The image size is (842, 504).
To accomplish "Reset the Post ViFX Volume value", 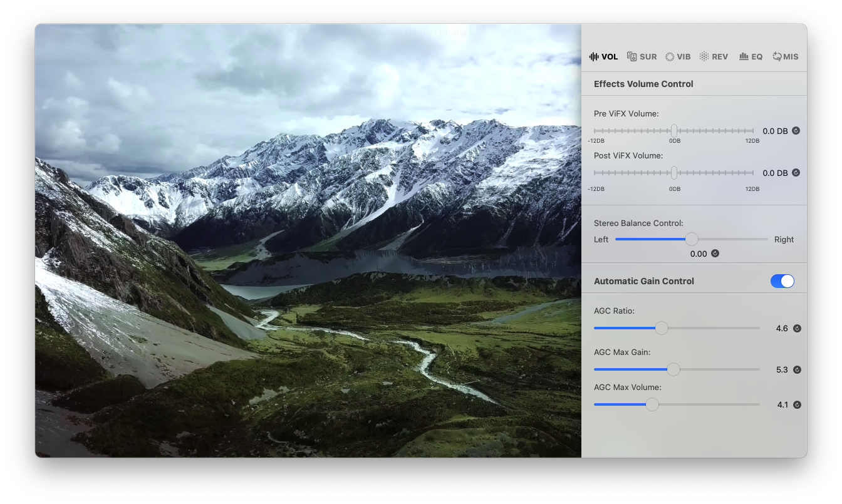I will point(796,173).
